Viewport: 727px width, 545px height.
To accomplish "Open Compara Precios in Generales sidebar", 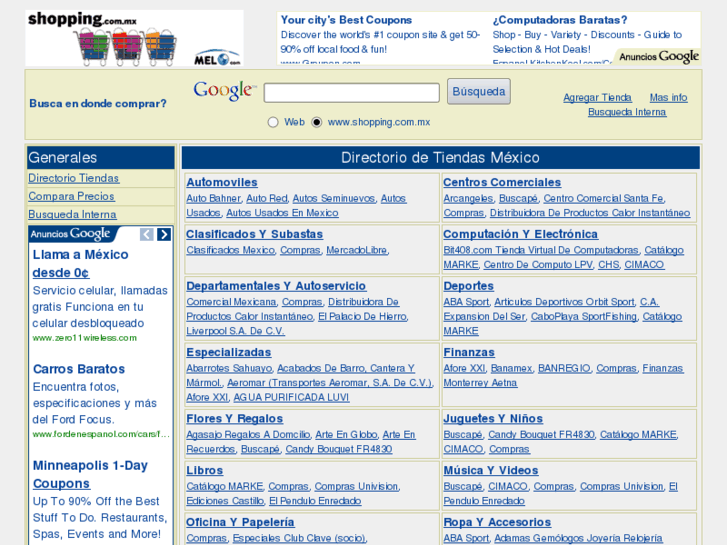I will (x=71, y=196).
